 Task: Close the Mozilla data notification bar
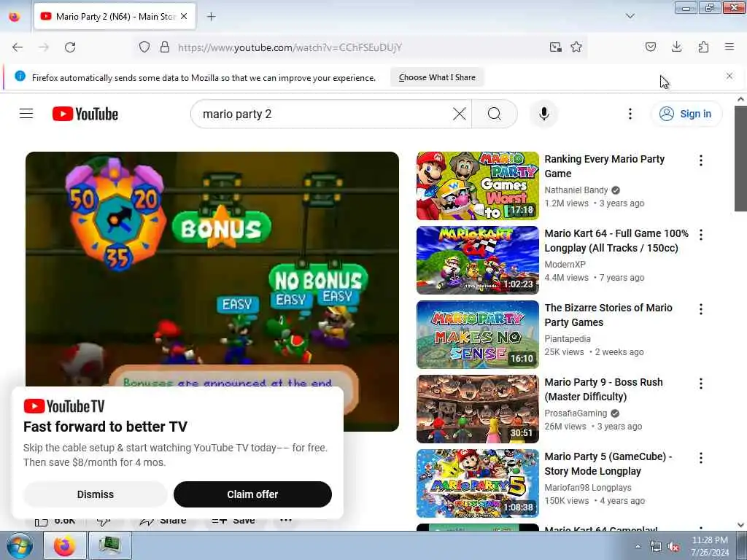point(729,76)
